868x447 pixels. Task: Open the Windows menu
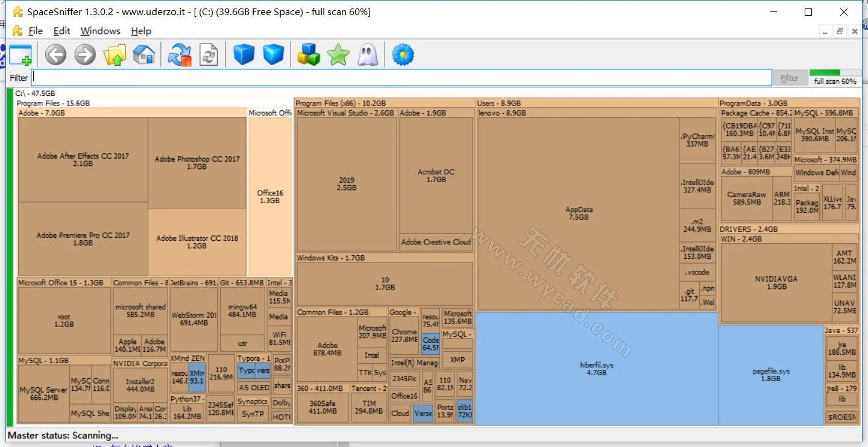click(x=100, y=31)
